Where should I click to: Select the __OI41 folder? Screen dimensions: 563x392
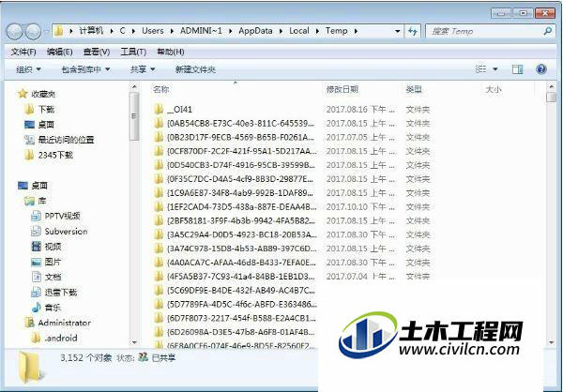pyautogui.click(x=179, y=110)
